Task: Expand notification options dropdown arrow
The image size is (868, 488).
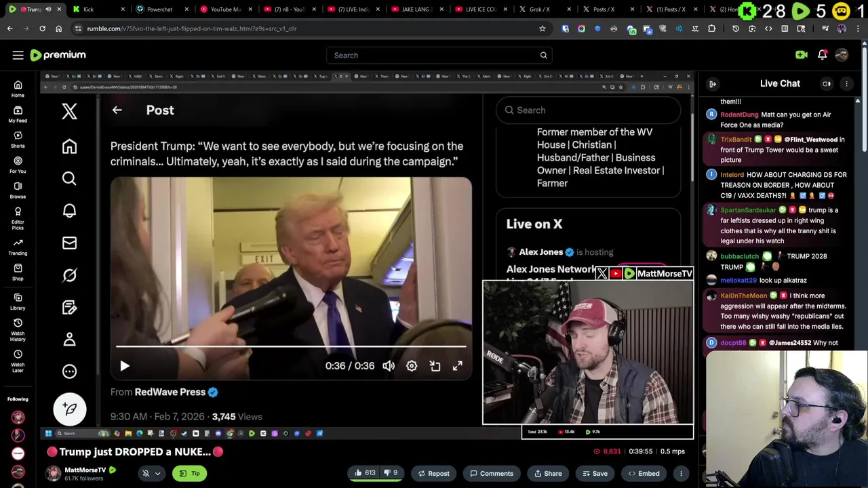Action: click(157, 474)
